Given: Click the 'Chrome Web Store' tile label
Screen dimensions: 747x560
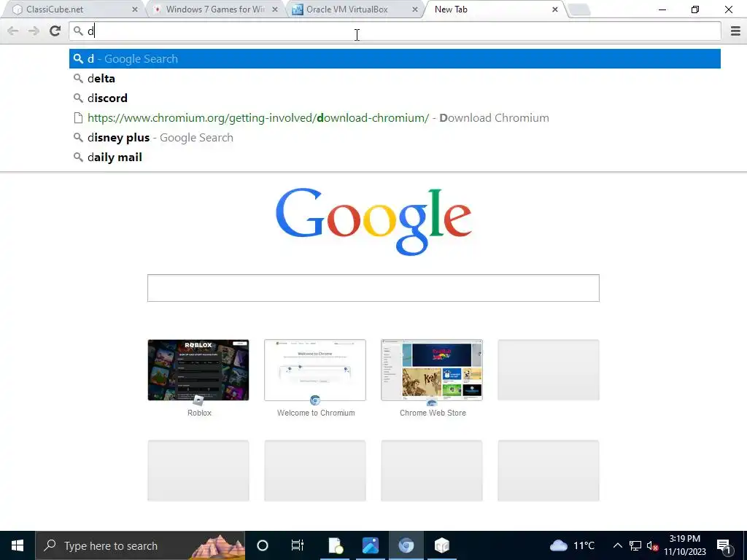Looking at the screenshot, I should (x=433, y=413).
